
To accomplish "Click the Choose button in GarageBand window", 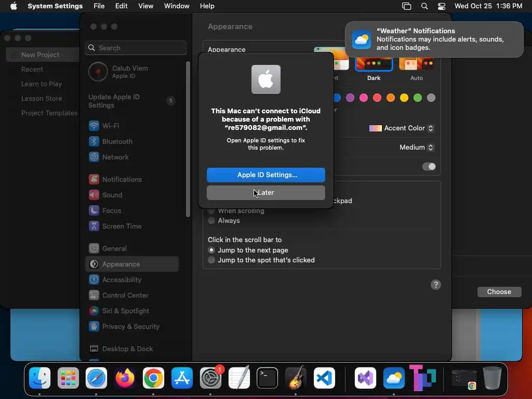I will click(499, 292).
